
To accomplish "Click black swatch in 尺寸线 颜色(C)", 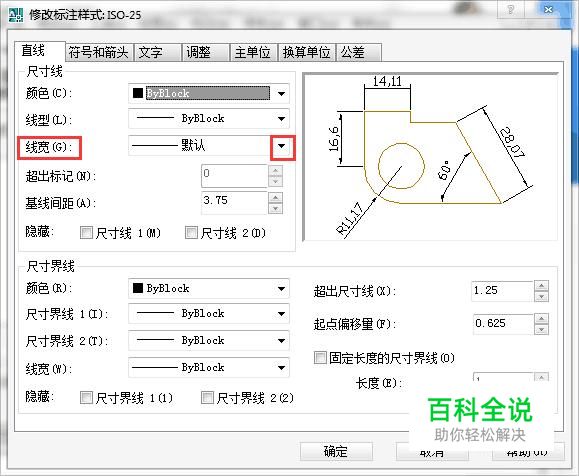I will point(138,93).
